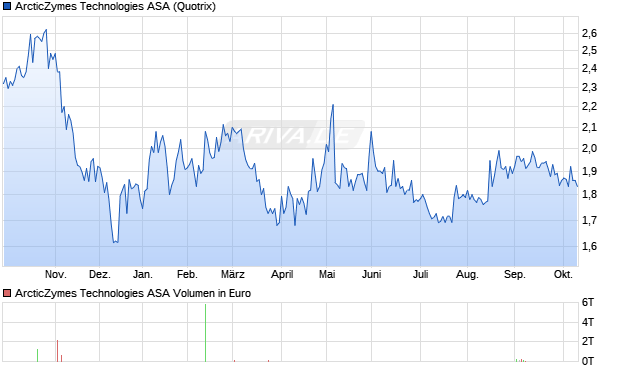
Task: Click the red legend square for volume
Action: [x=7, y=293]
